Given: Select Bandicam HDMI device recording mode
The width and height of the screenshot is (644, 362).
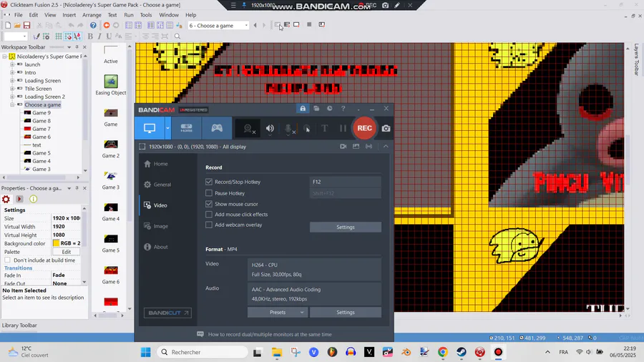Looking at the screenshot, I should (187, 128).
